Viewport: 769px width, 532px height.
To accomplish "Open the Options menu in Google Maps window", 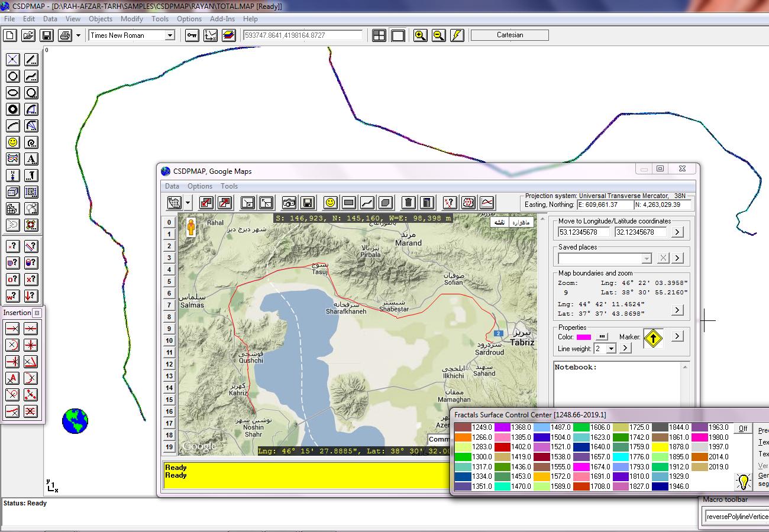I will coord(200,186).
